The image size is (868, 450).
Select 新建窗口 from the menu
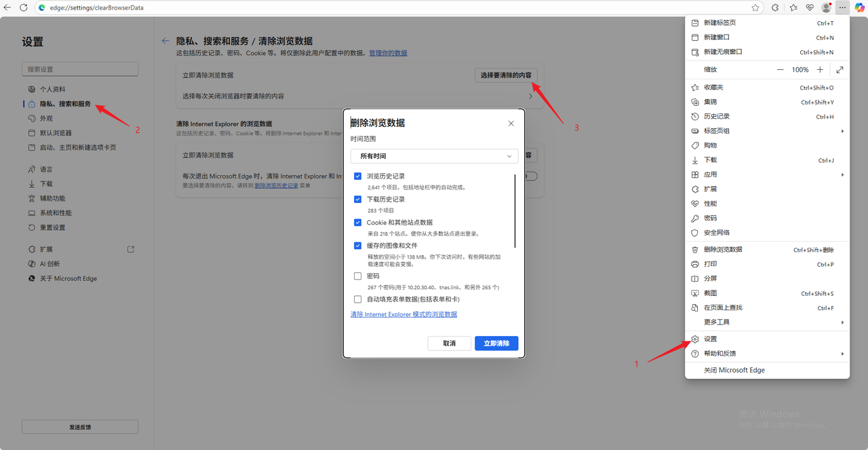tap(767, 37)
